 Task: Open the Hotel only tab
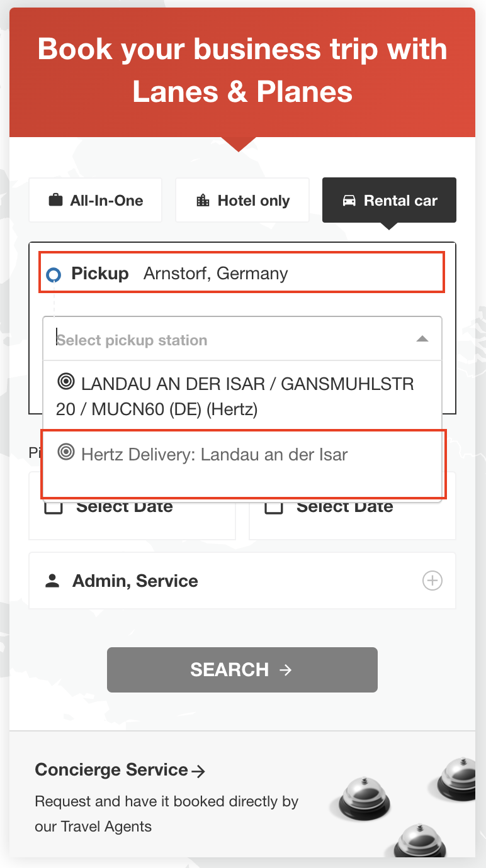[x=242, y=199]
